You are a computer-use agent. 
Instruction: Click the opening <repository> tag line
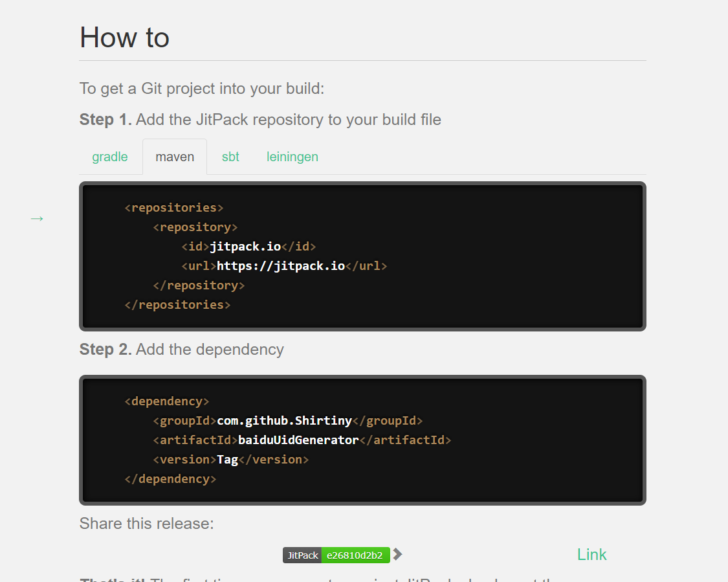pos(195,227)
